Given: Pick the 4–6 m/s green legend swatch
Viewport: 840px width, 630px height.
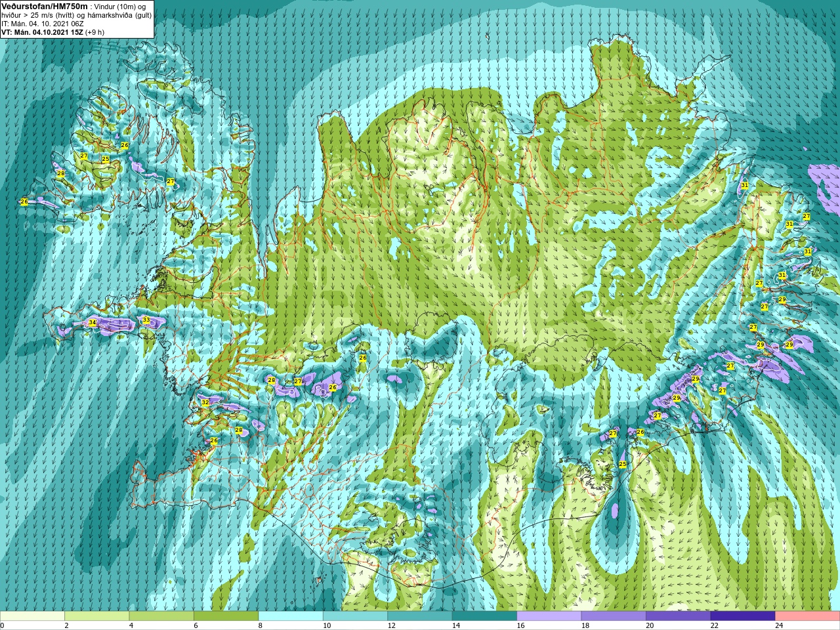Looking at the screenshot, I should (x=161, y=616).
